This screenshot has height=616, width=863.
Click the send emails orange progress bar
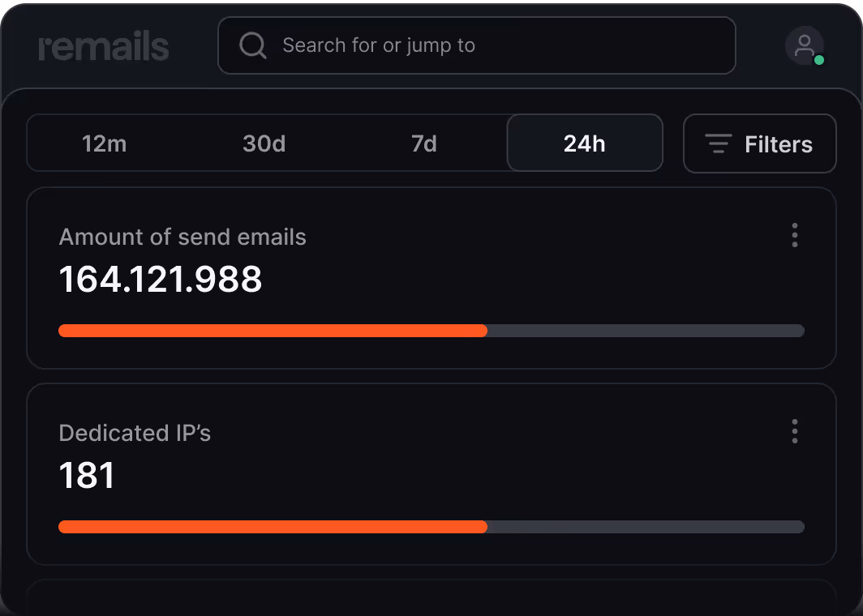click(x=273, y=331)
